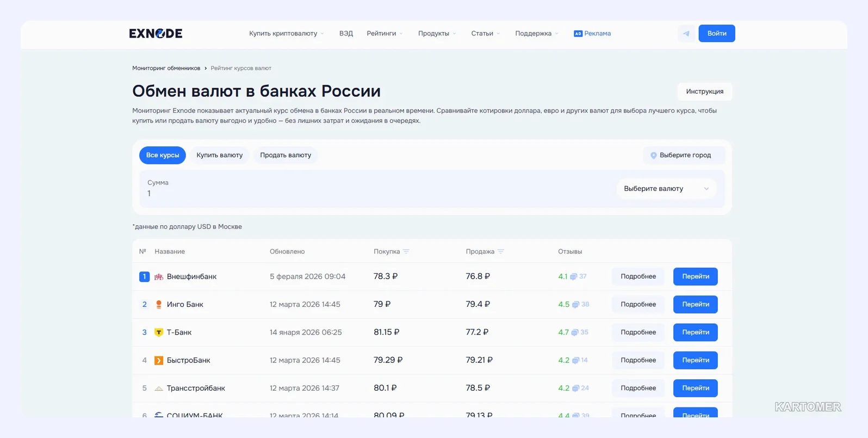This screenshot has height=438, width=868.
Task: Click the reviews comment icon for Т-Банк
Action: click(574, 332)
